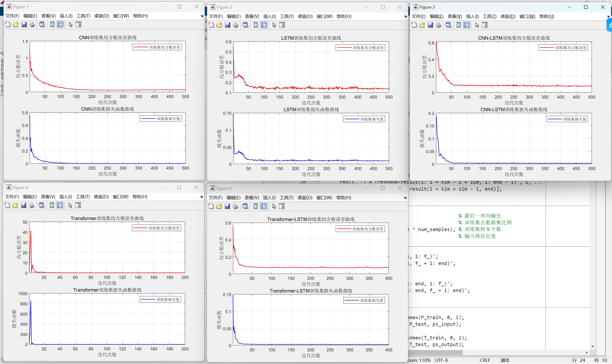Click dock arrow in Figure 4 menu bar
Image resolution: width=612 pixels, height=364 pixels.
click(x=201, y=197)
